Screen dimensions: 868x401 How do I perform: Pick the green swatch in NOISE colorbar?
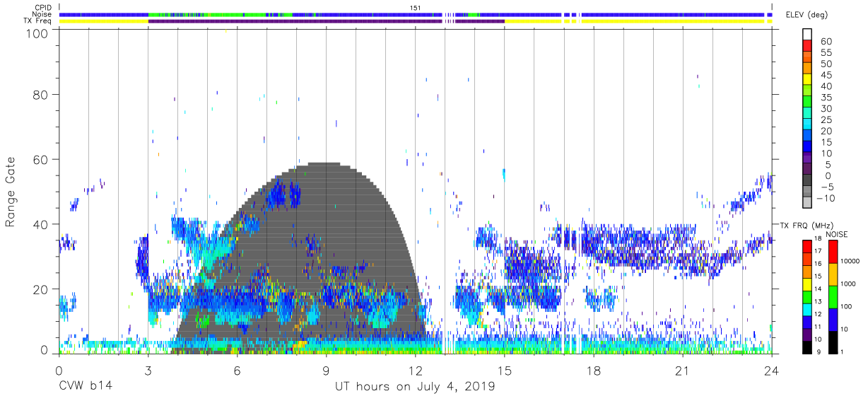click(x=833, y=296)
